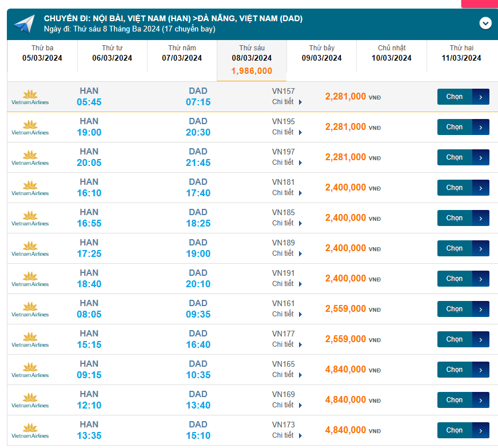
Task: Click the 2,559,000 VNĐ price of VN161
Action: click(345, 309)
